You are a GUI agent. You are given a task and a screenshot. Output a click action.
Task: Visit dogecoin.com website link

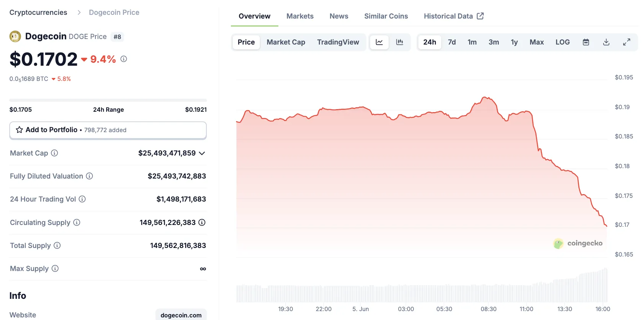pyautogui.click(x=181, y=315)
